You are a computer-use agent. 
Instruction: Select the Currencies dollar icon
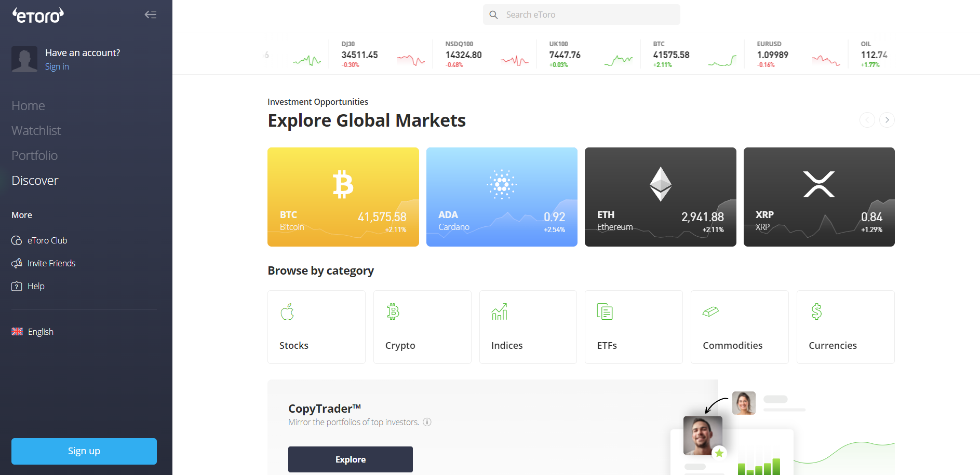[x=816, y=311]
